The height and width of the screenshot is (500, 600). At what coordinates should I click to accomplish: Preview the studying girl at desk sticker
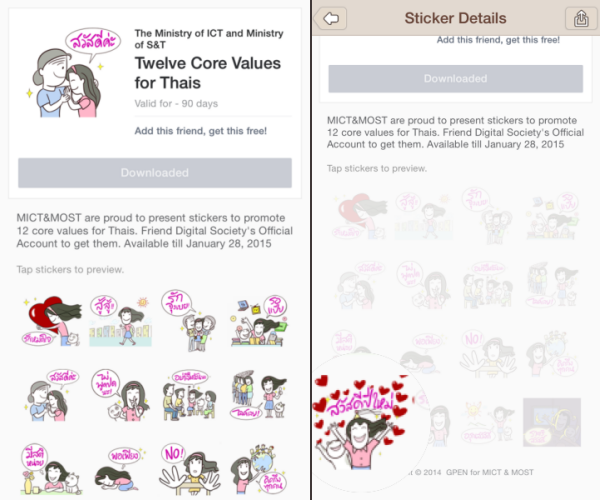(259, 321)
